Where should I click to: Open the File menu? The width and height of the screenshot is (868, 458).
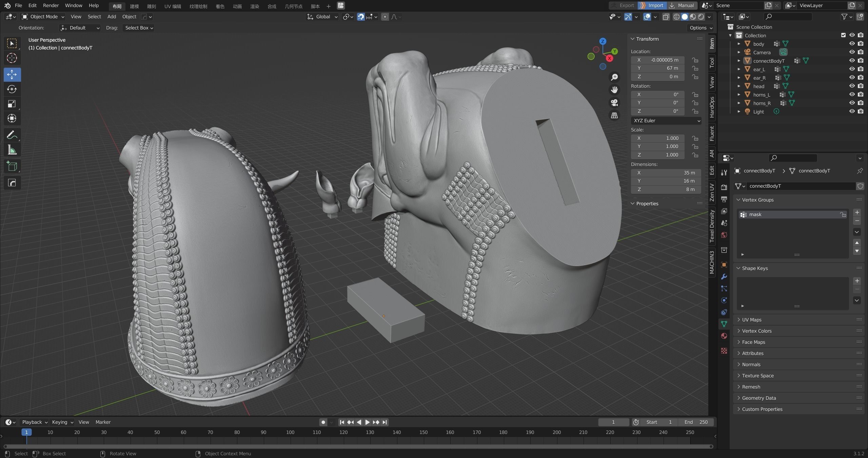click(18, 5)
